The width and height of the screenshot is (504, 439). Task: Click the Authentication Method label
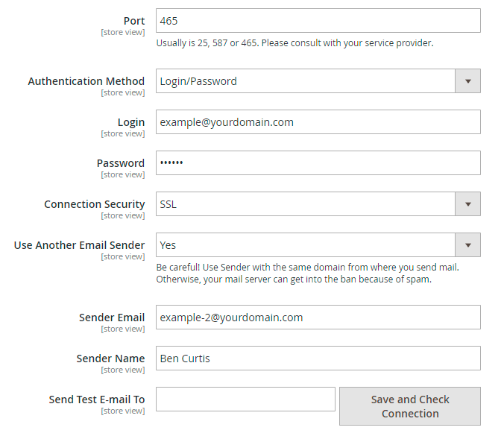coord(86,81)
